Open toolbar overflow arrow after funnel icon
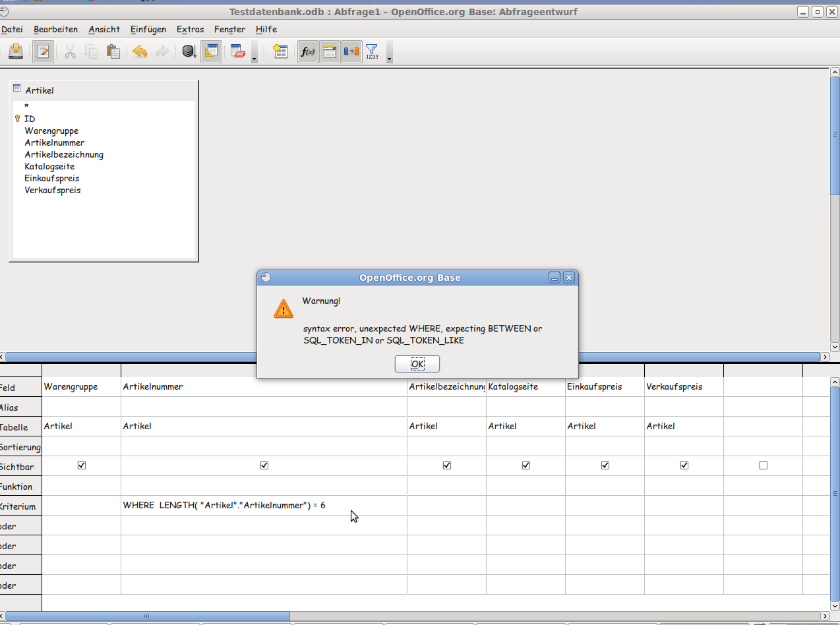The height and width of the screenshot is (625, 840). 389,59
